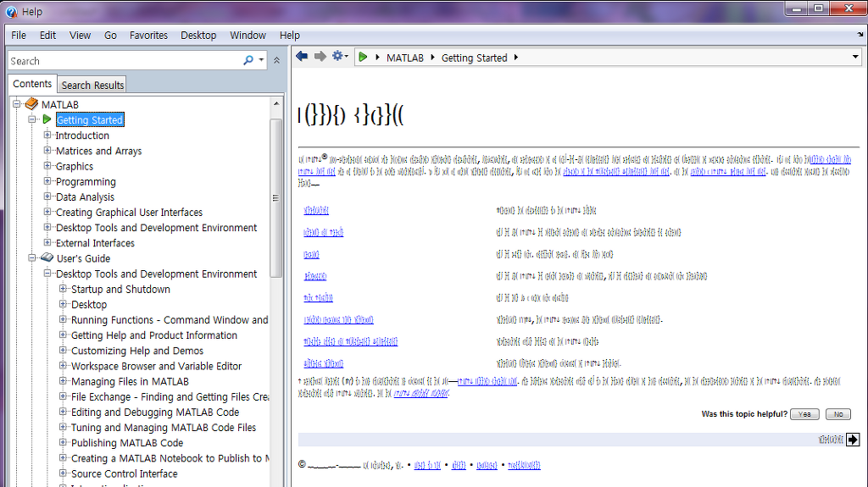Viewport: 868px width, 487px height.
Task: Select Getting Help and Product Information
Action: [x=154, y=335]
